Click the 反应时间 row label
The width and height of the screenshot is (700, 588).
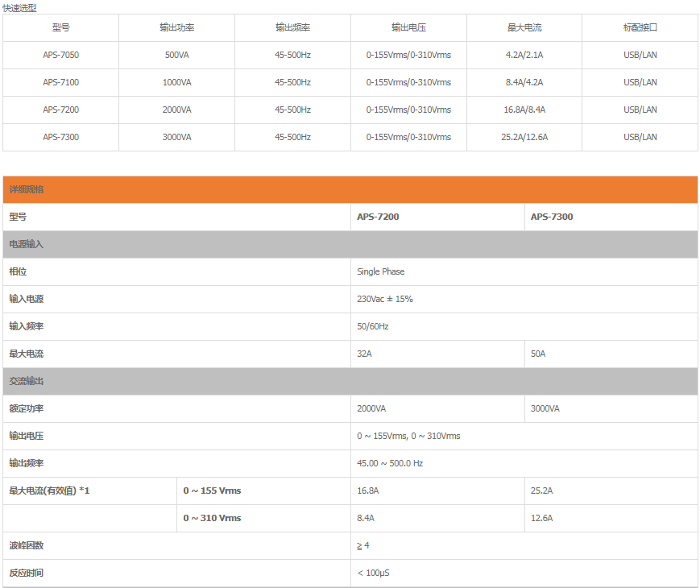[x=27, y=573]
